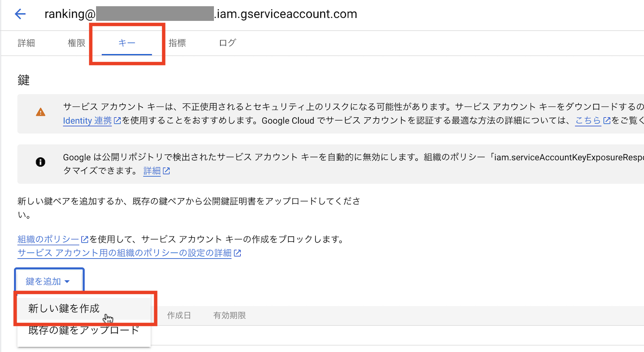Click the 作成日 column header
644x352 pixels.
point(179,316)
